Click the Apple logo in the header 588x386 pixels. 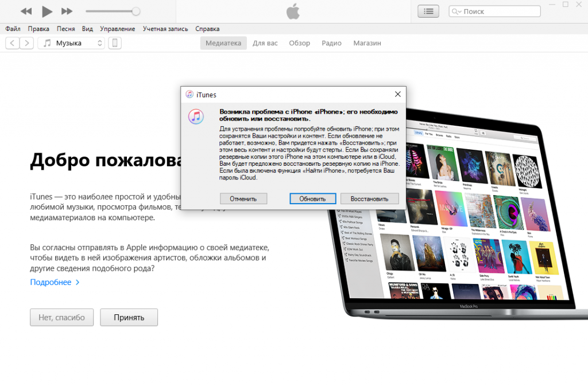[x=293, y=11]
